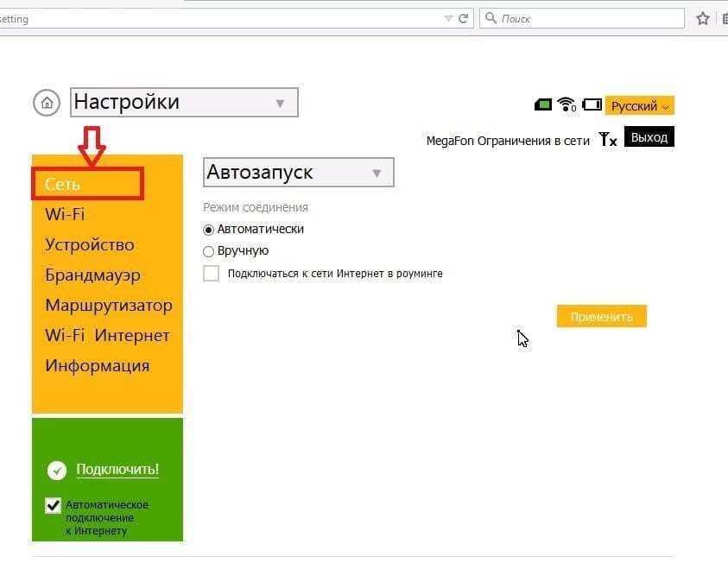
Task: Open the Wi-Fi menu item
Action: tap(65, 215)
